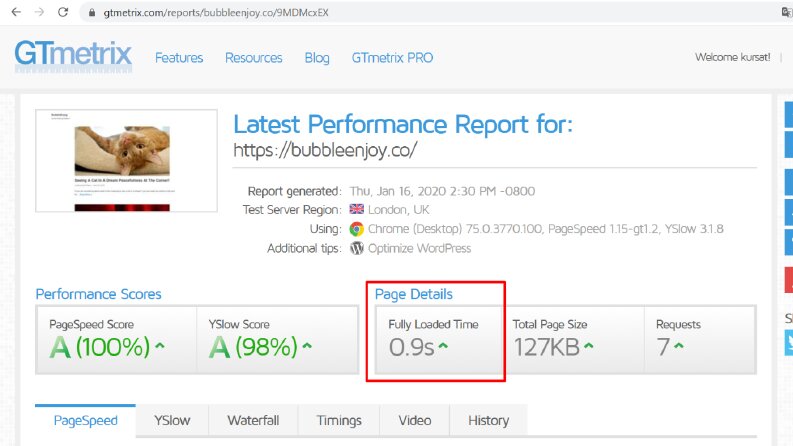Click the padlock icon in address bar
This screenshot has width=793, height=446.
[92, 13]
